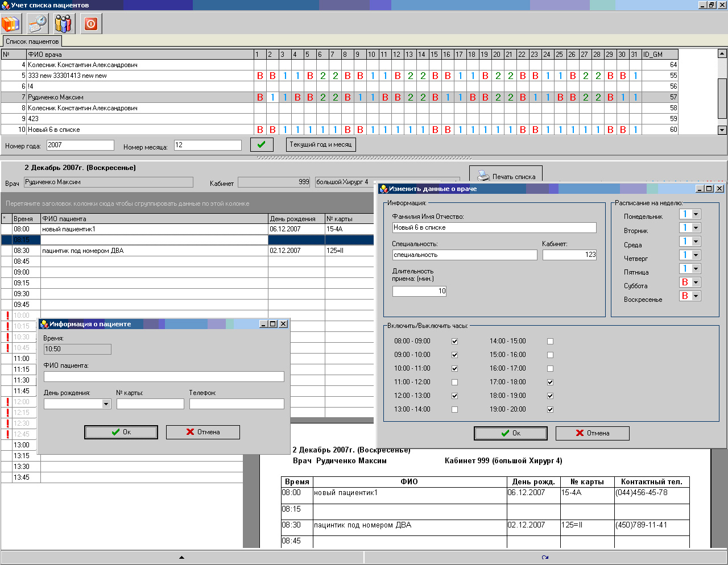This screenshot has height=565, width=728.
Task: Click the printer icon on Печать списка
Action: coord(483,176)
